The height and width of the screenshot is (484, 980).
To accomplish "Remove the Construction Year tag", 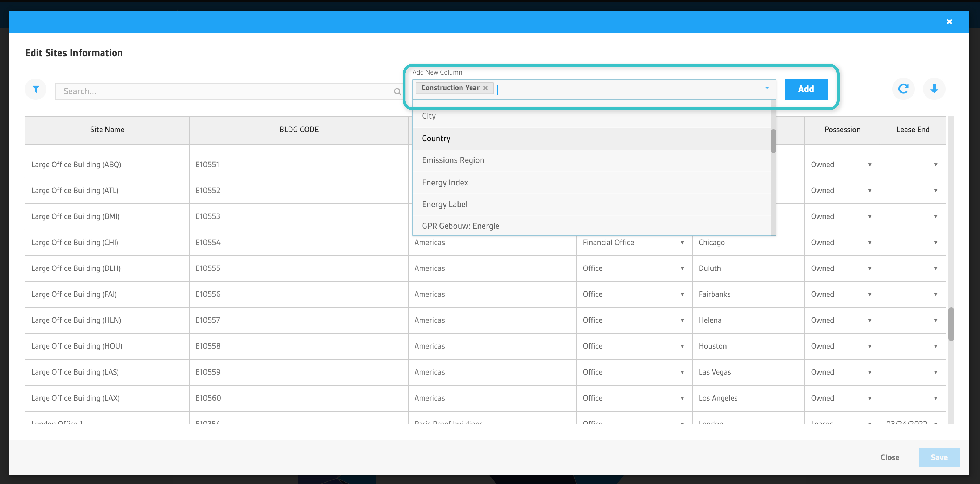I will click(485, 88).
